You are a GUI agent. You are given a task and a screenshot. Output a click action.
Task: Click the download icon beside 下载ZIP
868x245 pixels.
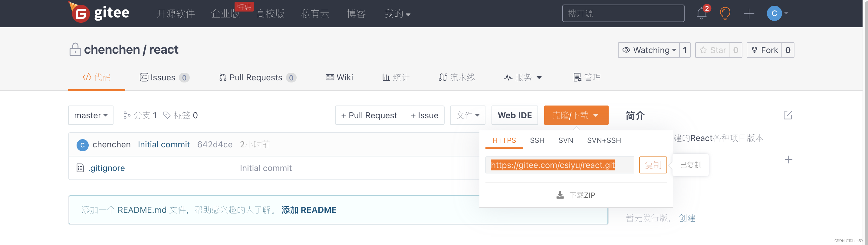[x=560, y=195]
